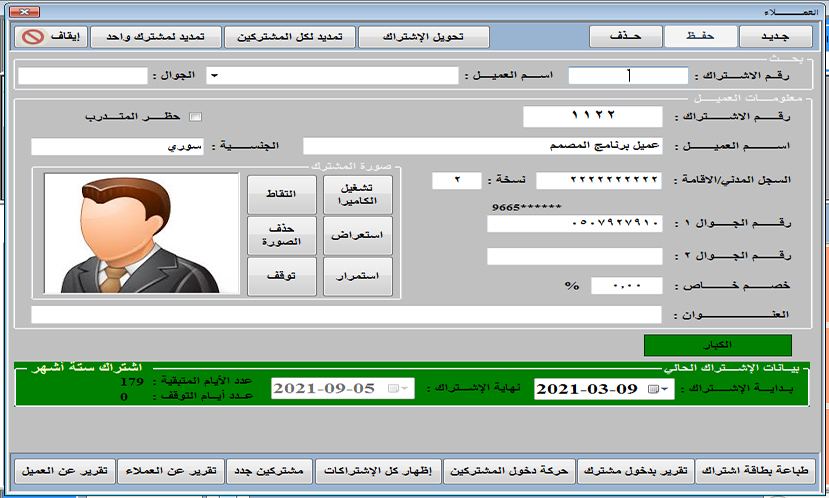Click تحويل الإشتراك button
The width and height of the screenshot is (829, 498).
coord(425,37)
